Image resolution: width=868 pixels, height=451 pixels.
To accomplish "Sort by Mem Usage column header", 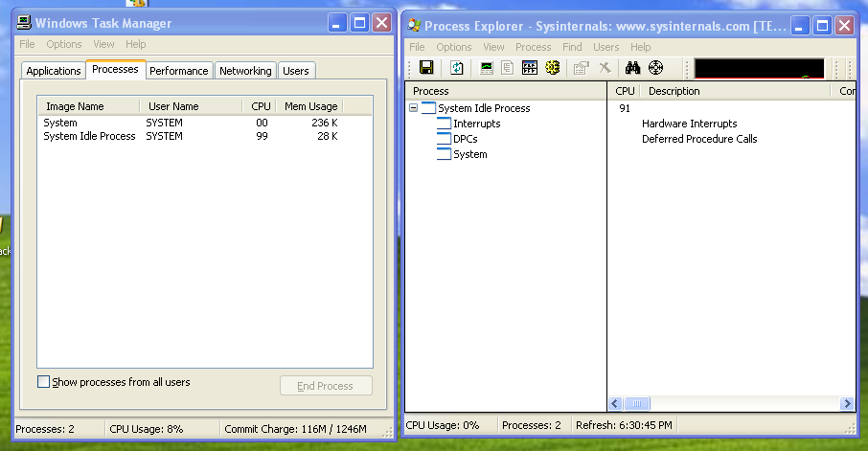I will tap(310, 106).
